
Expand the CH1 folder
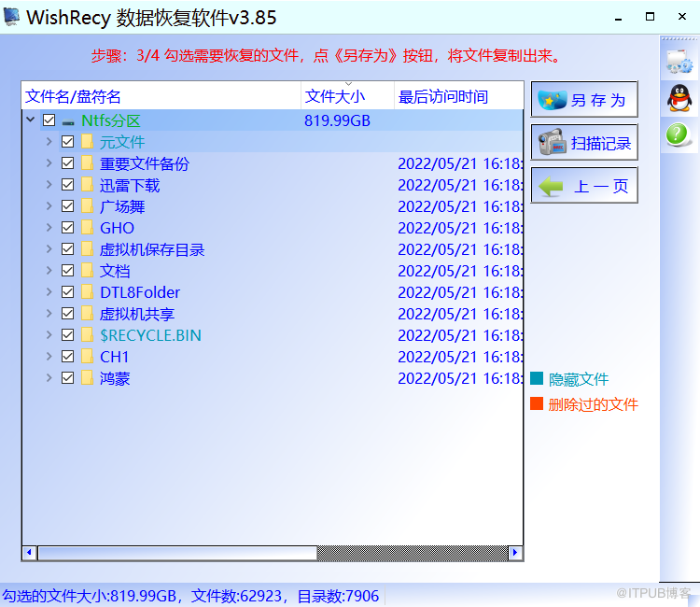(x=49, y=356)
